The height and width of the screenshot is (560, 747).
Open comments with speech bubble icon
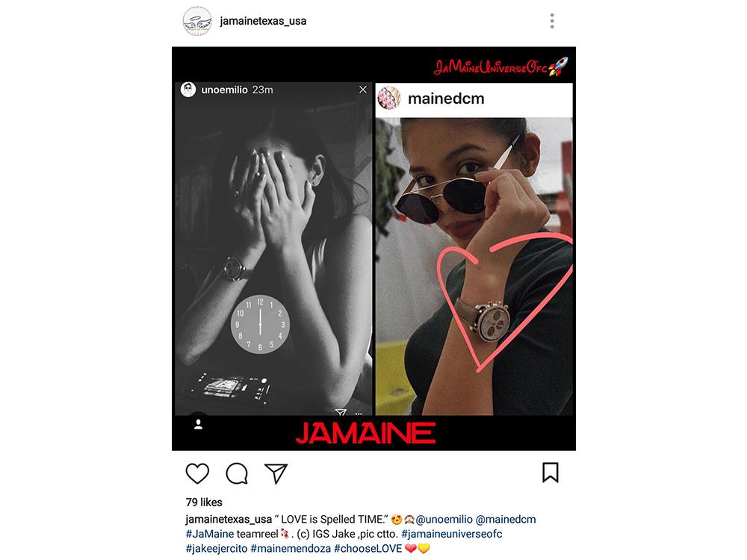[237, 473]
